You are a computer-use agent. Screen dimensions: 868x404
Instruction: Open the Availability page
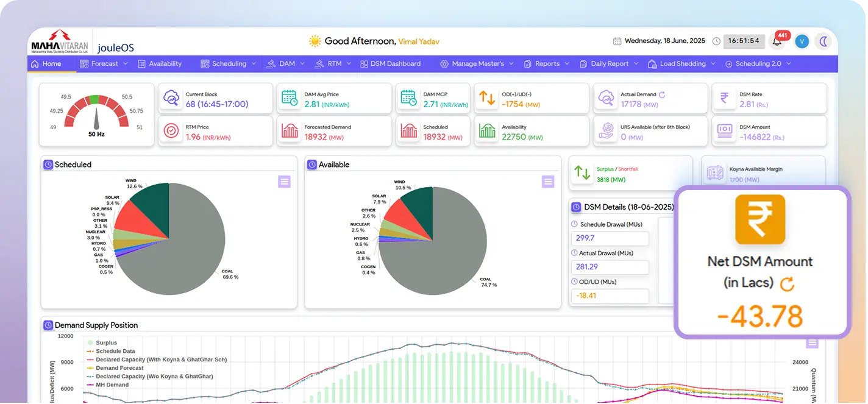tap(160, 63)
